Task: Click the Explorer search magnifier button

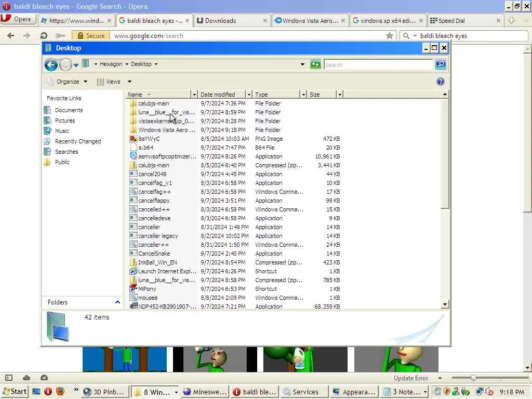Action: [441, 64]
